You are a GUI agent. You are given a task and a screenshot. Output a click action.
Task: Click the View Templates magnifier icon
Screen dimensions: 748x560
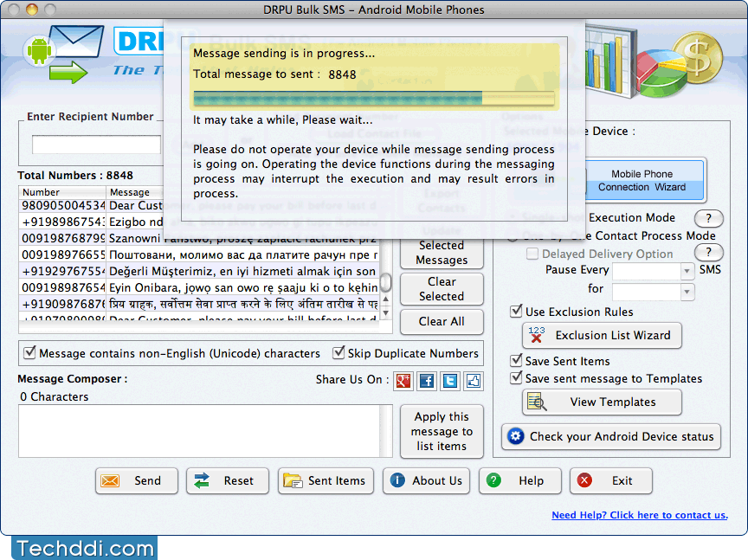point(537,402)
